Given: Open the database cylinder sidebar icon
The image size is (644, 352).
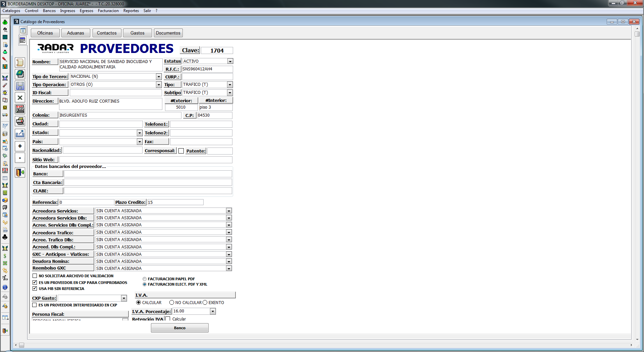Looking at the screenshot, I should [x=5, y=133].
